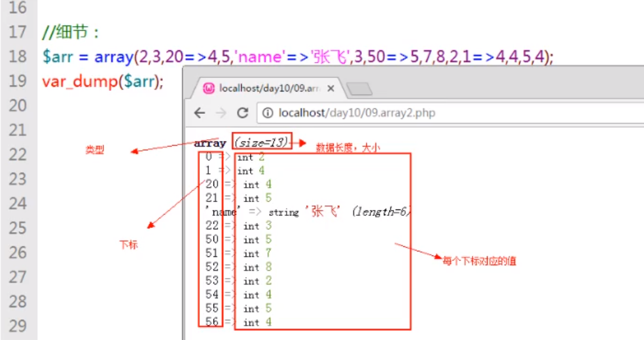The width and height of the screenshot is (644, 340).
Task: Click the 'name' key in the output
Action: tap(223, 212)
